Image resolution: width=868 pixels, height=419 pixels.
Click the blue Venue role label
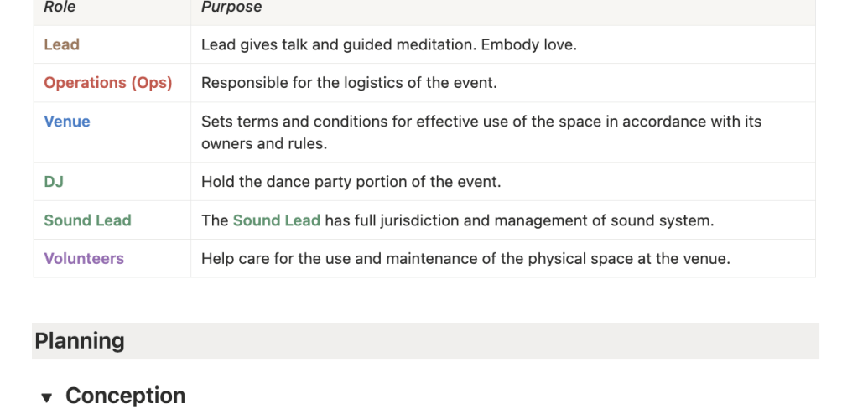click(x=67, y=122)
